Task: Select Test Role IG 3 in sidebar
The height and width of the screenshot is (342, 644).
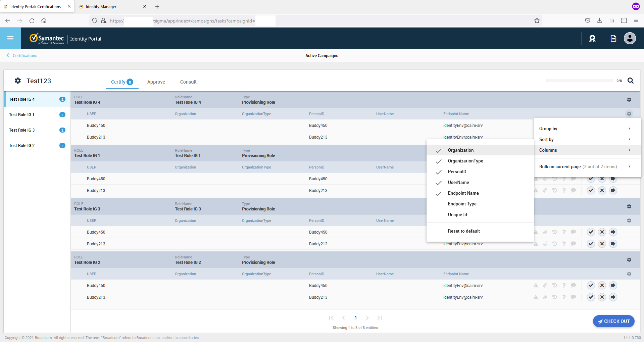Action: click(x=22, y=130)
